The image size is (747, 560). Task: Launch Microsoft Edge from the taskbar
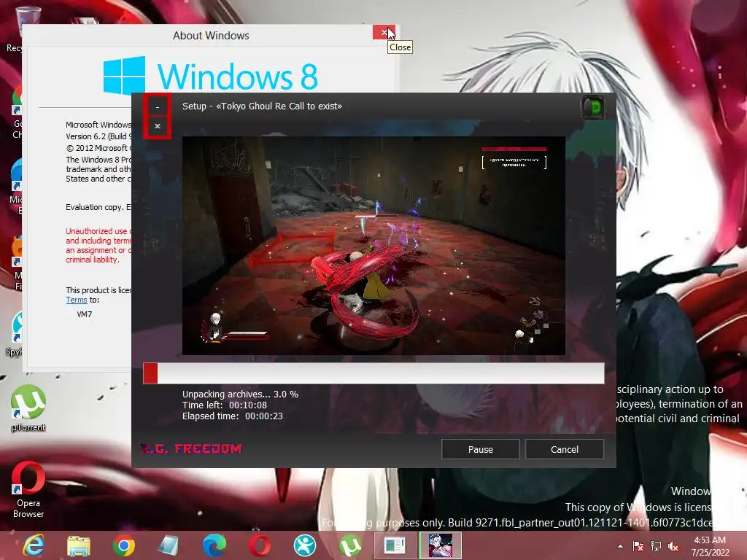214,545
